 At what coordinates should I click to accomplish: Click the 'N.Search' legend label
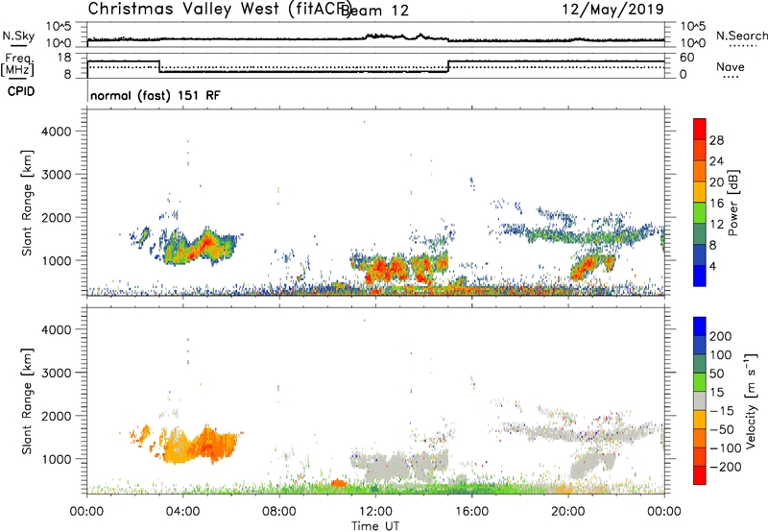741,36
